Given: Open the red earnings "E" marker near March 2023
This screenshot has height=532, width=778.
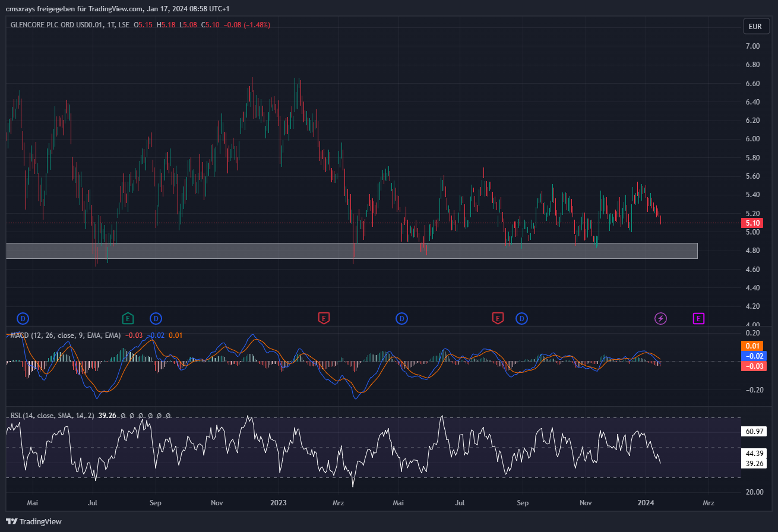Looking at the screenshot, I should point(324,318).
